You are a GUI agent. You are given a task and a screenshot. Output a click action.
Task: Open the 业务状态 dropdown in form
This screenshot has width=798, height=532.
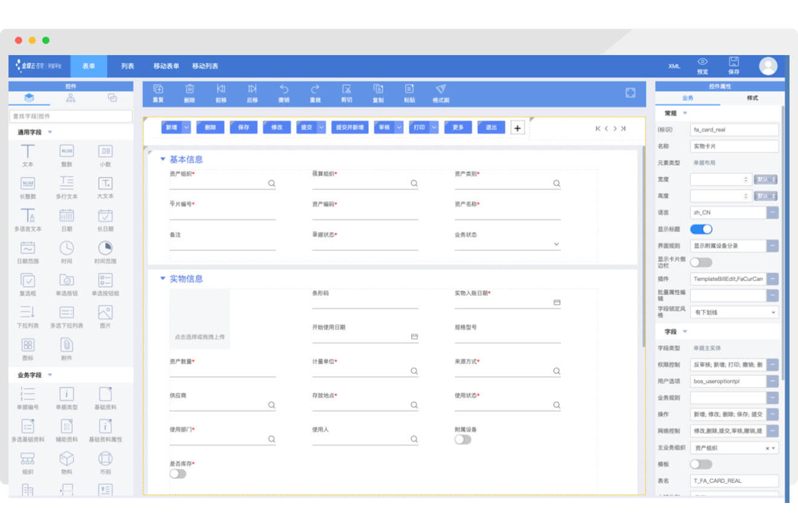(556, 245)
